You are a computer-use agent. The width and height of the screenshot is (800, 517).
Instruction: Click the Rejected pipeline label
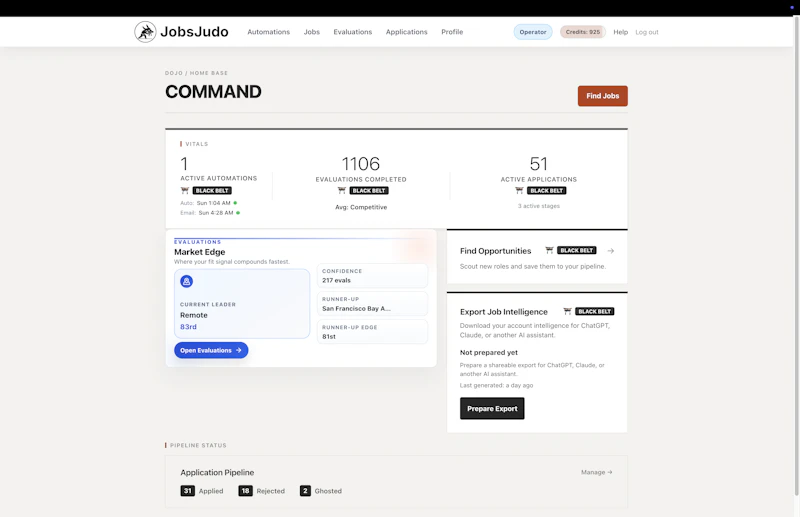point(270,491)
